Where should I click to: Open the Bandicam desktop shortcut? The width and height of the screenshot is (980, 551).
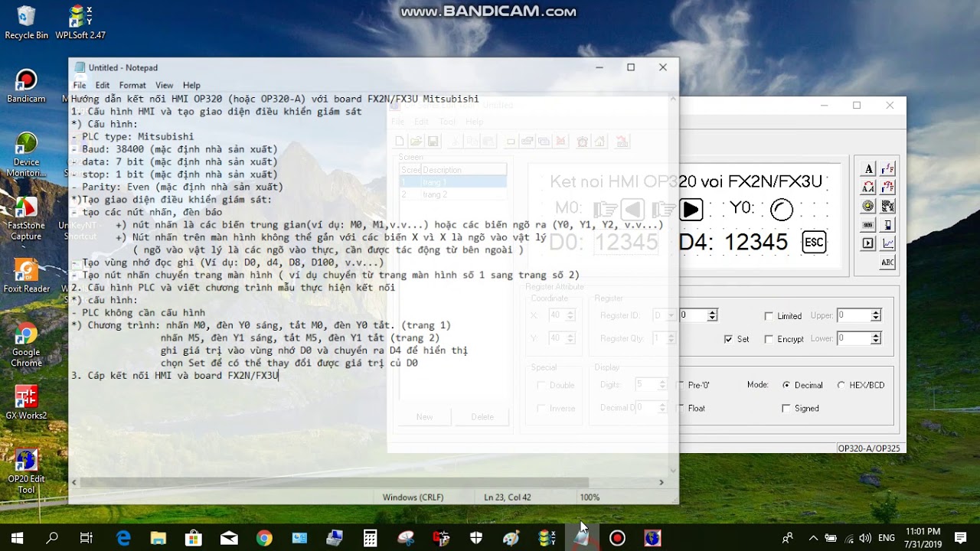click(x=26, y=86)
